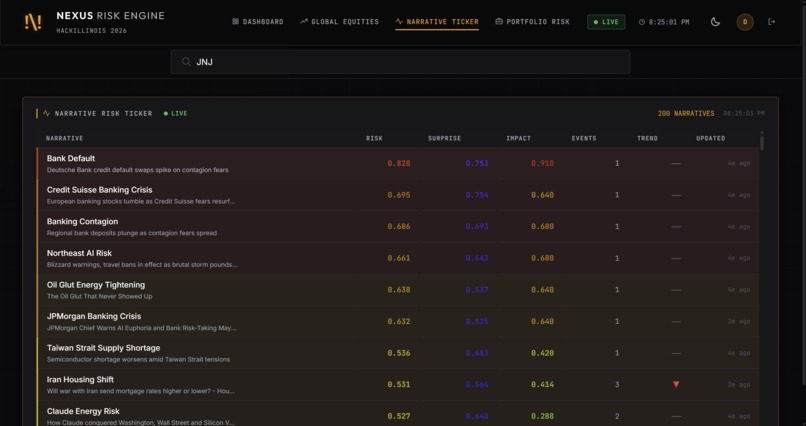Click the search magnifier icon
This screenshot has width=806, height=426.
click(187, 62)
